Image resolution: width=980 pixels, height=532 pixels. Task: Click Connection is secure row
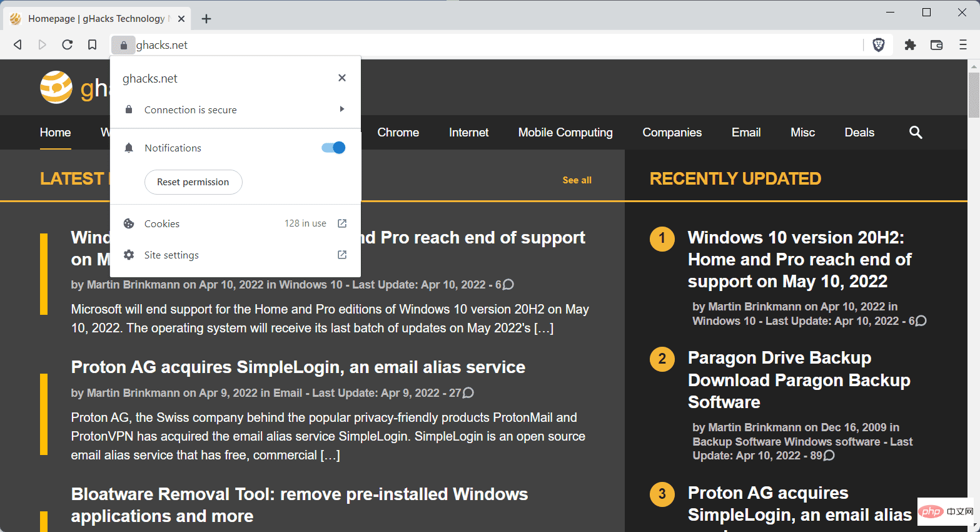point(235,110)
